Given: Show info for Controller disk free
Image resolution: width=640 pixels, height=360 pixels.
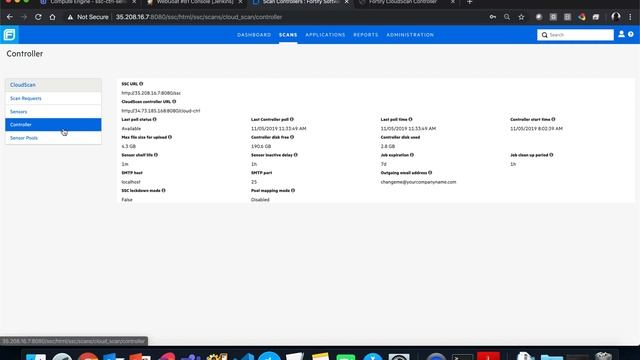Looking at the screenshot, I should pyautogui.click(x=292, y=137).
